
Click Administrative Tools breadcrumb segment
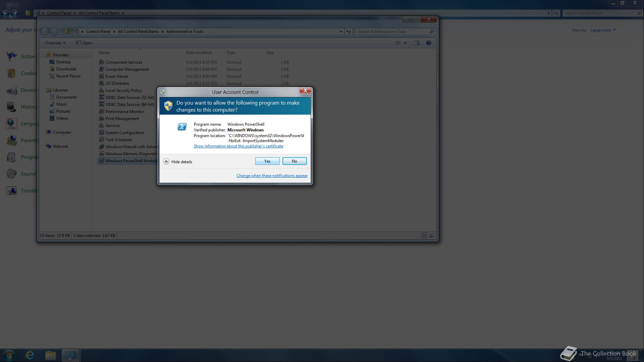(x=184, y=32)
